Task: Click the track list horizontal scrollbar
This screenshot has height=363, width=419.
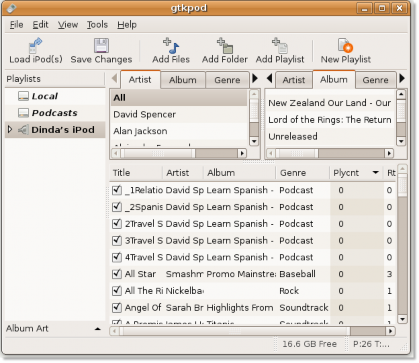Action: point(252,331)
